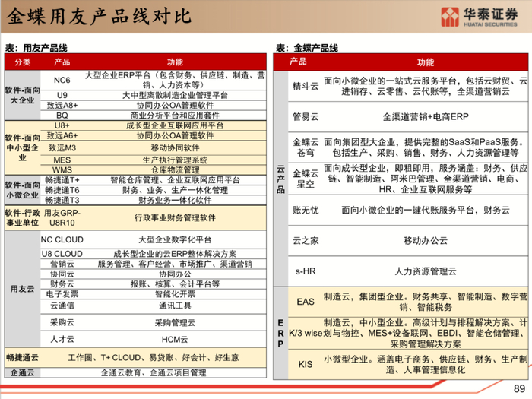Select the BQ product cell
Image resolution: width=532 pixels, height=399 pixels.
pos(62,116)
